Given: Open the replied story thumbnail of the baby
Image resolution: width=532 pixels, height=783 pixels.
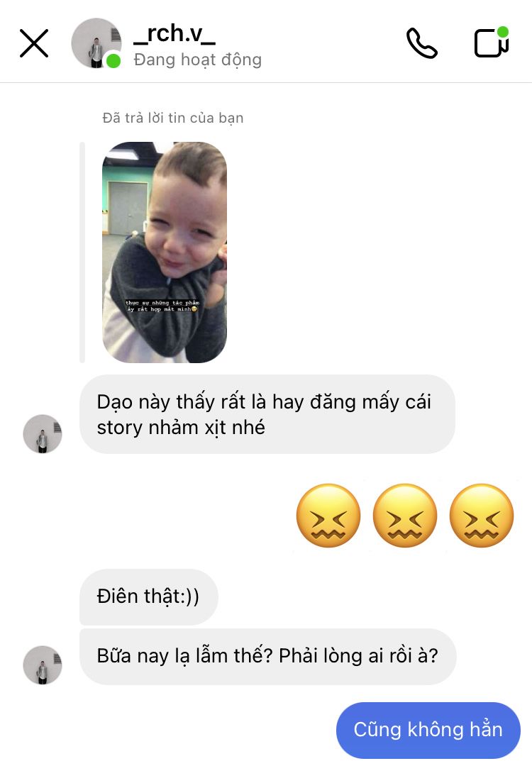Looking at the screenshot, I should point(165,252).
